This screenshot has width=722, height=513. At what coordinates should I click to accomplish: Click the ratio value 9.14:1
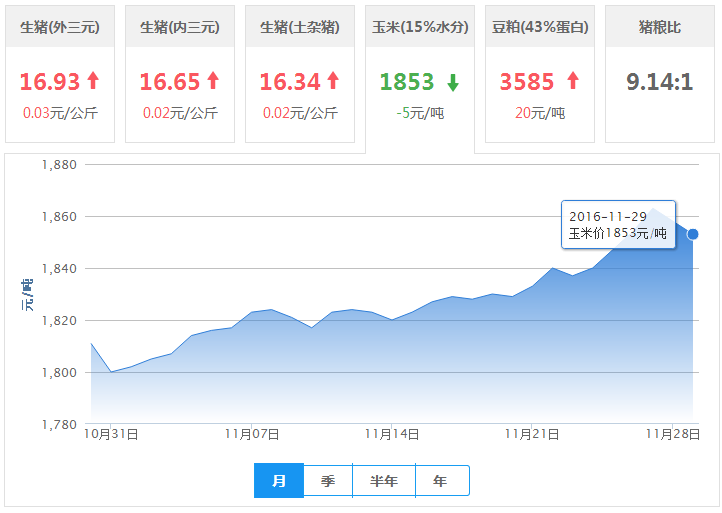pyautogui.click(x=659, y=82)
